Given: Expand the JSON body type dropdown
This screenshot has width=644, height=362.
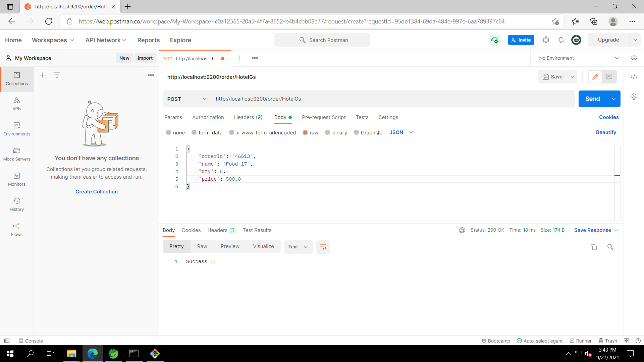Looking at the screenshot, I should [x=401, y=132].
